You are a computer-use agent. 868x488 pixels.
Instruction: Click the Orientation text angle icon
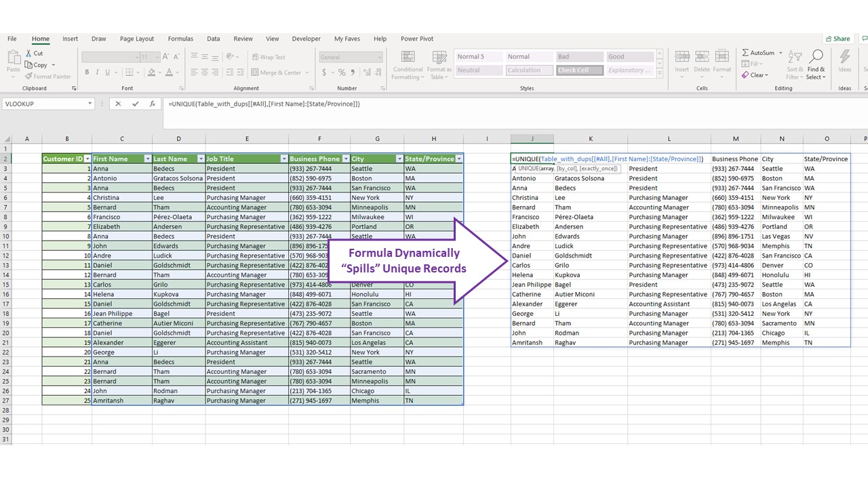(231, 57)
